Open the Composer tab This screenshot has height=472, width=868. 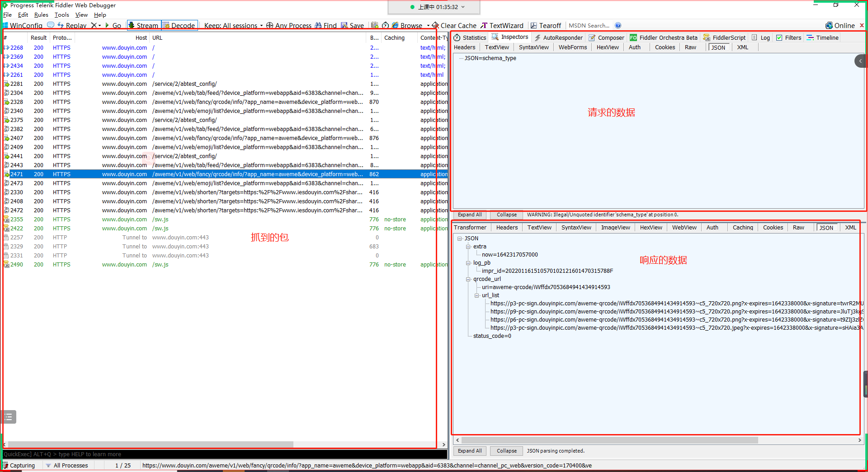pos(606,37)
